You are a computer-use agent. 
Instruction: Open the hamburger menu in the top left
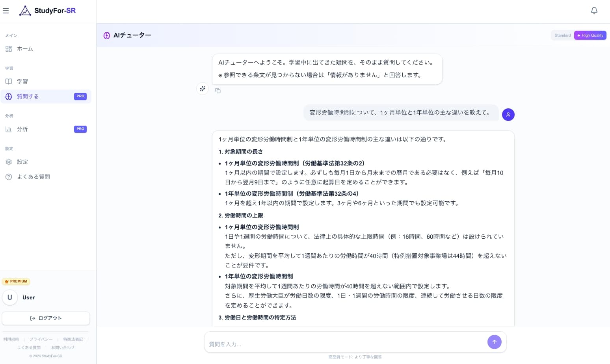pyautogui.click(x=6, y=11)
